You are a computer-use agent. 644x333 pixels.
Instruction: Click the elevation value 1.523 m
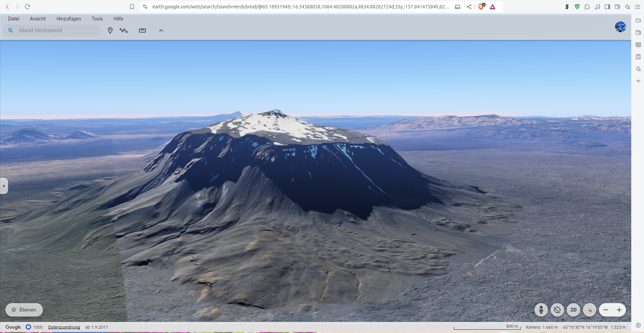(618, 327)
